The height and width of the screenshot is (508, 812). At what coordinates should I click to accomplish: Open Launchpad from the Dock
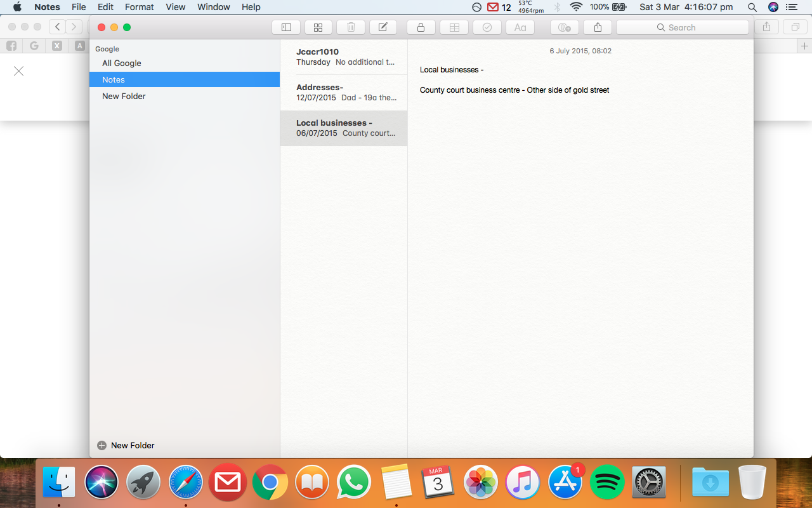pos(143,482)
